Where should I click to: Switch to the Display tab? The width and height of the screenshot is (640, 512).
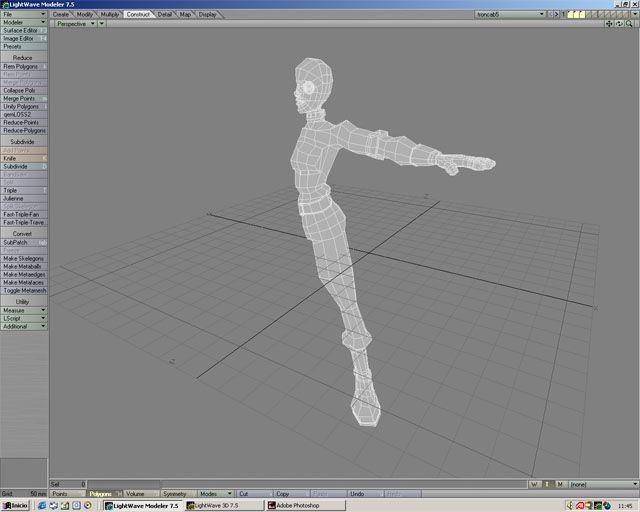pos(207,14)
